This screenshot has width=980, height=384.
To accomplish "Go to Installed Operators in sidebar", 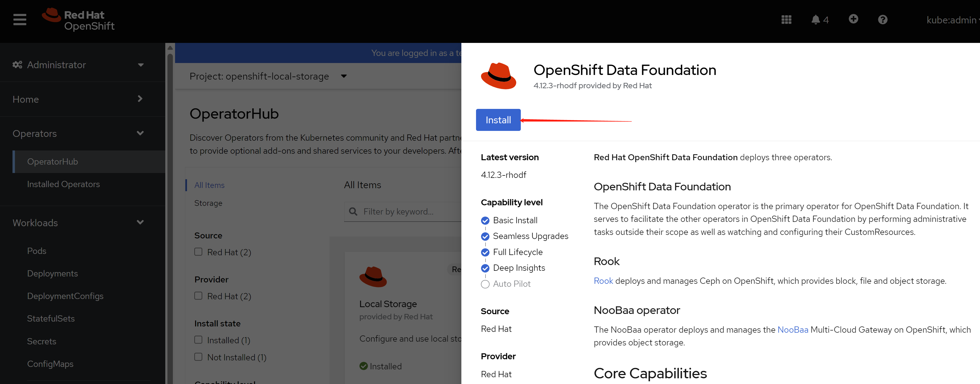I will (x=64, y=184).
